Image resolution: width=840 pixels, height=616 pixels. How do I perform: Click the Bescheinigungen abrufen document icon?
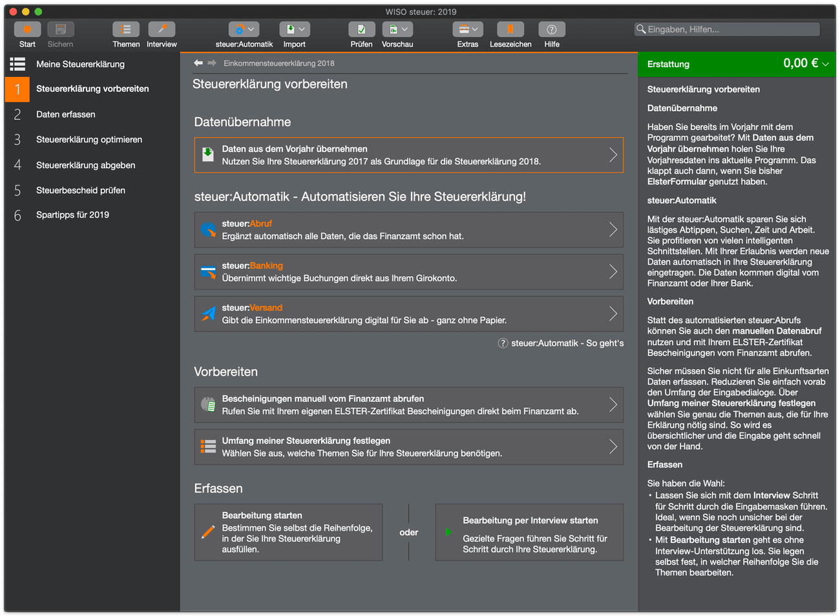(208, 405)
